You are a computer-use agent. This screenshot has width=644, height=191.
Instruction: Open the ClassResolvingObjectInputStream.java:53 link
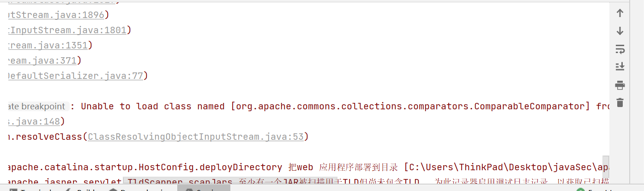(x=195, y=137)
